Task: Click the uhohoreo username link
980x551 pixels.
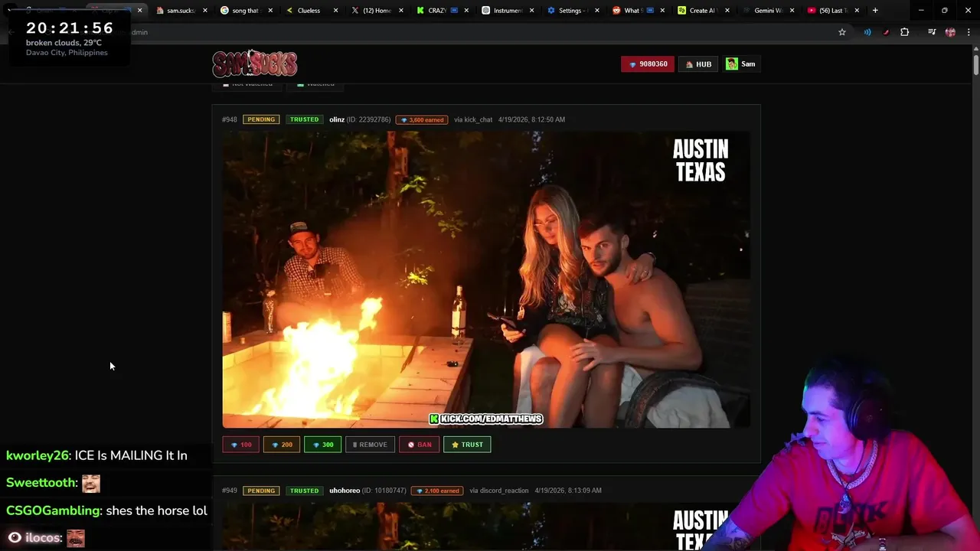Action: (x=345, y=491)
